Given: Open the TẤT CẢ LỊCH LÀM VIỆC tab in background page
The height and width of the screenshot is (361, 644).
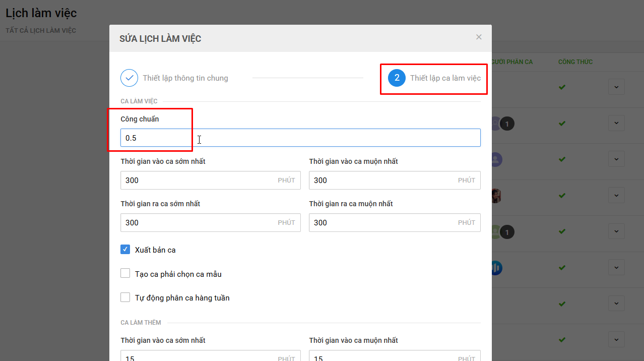Looking at the screenshot, I should click(x=41, y=31).
